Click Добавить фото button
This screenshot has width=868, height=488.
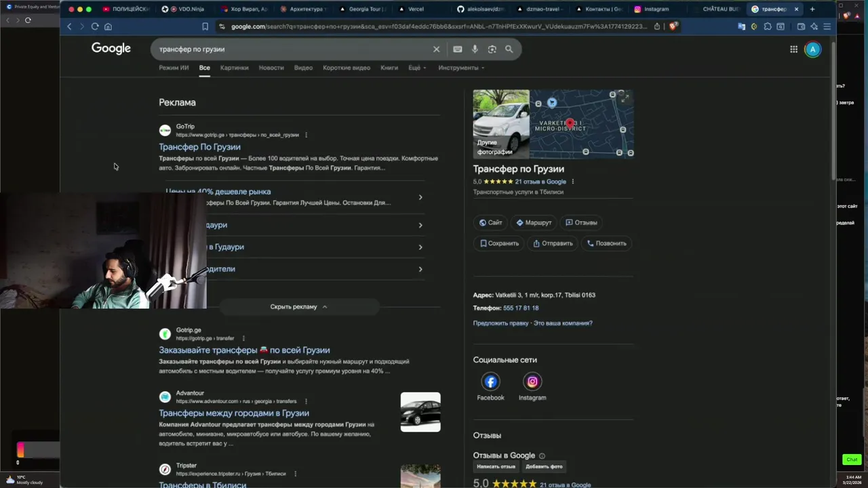click(x=544, y=466)
